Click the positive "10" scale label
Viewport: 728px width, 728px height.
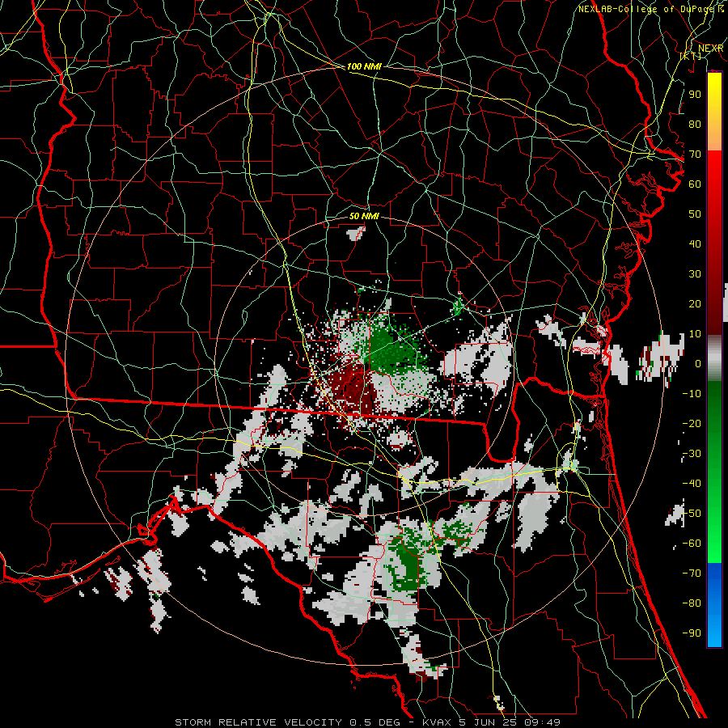click(695, 334)
